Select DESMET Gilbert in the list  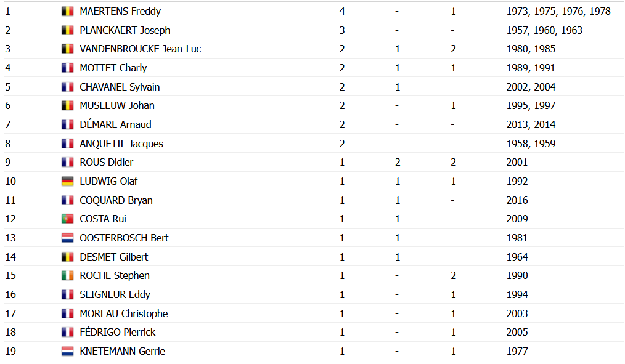click(114, 257)
